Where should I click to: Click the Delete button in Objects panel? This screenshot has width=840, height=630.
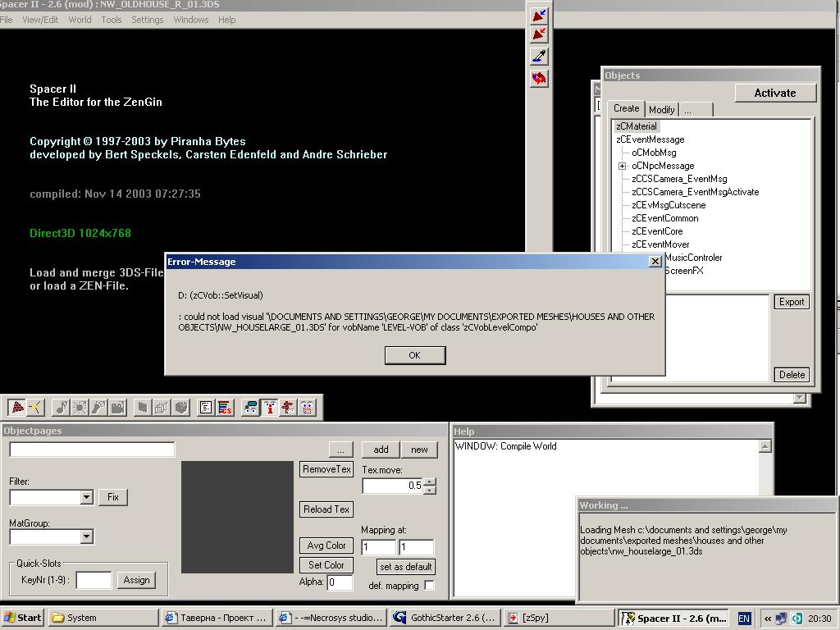(792, 374)
